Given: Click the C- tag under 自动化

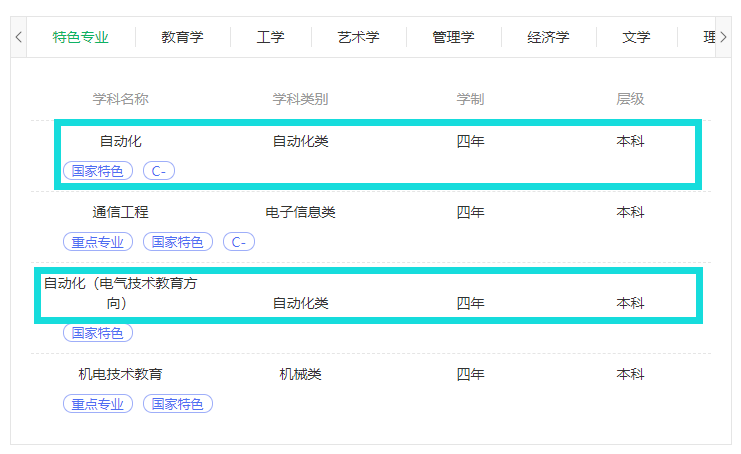Looking at the screenshot, I should (x=159, y=171).
